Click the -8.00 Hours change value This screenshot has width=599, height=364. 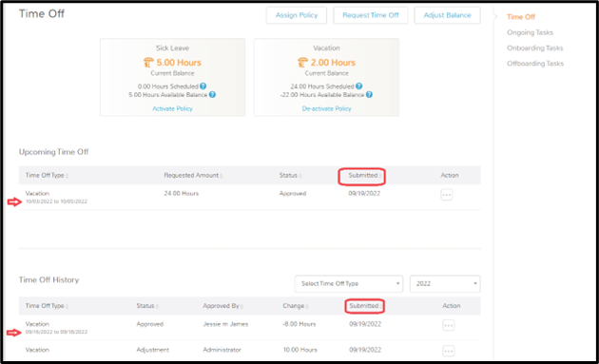(x=299, y=324)
